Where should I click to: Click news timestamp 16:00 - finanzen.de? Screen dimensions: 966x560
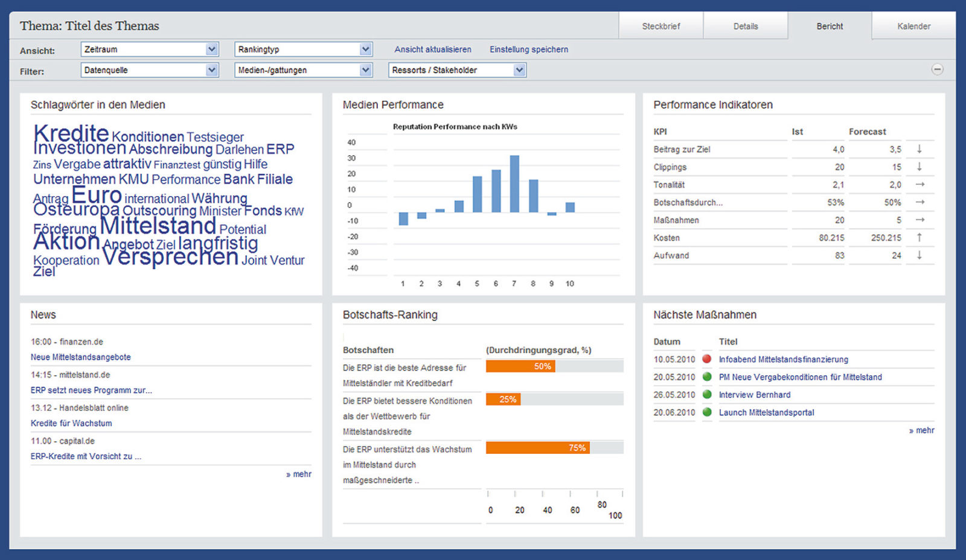click(x=67, y=342)
